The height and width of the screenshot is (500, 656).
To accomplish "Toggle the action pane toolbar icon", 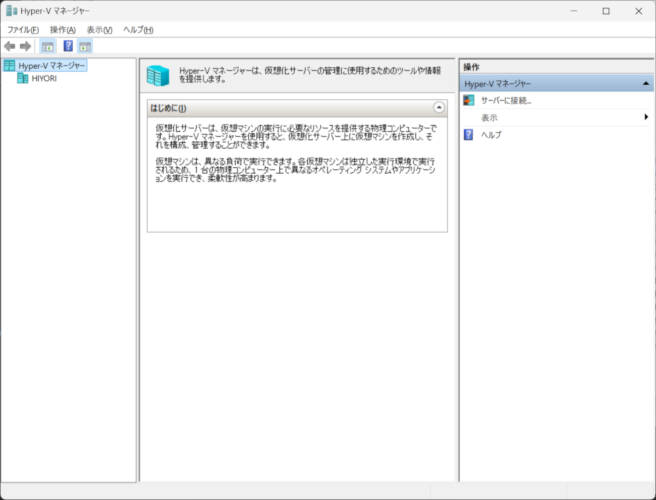I will click(x=85, y=46).
